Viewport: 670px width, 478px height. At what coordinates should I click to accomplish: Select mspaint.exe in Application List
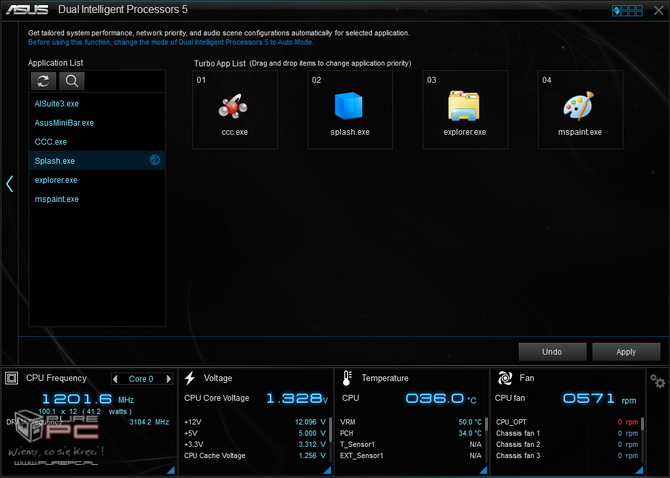tap(97, 199)
